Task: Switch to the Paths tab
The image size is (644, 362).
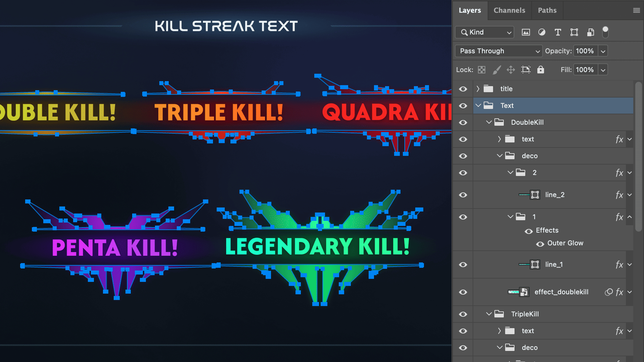Action: (547, 10)
